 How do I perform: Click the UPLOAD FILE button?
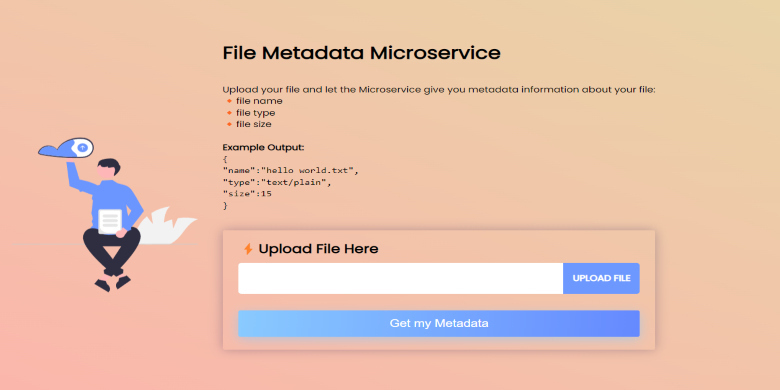(601, 278)
